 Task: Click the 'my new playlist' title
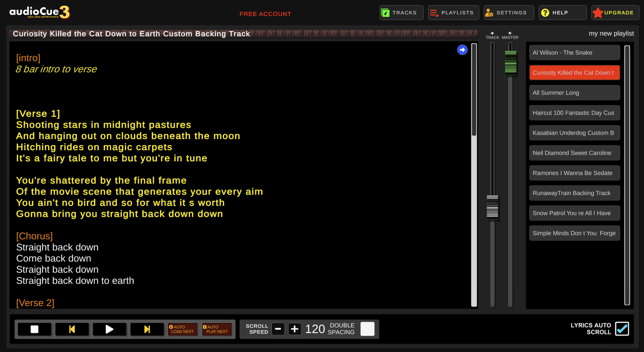611,34
